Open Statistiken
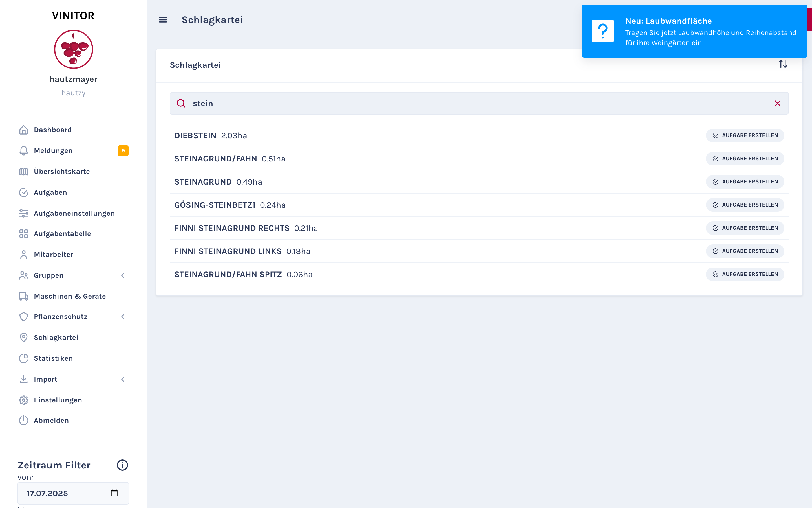Image resolution: width=812 pixels, height=508 pixels. [53, 358]
